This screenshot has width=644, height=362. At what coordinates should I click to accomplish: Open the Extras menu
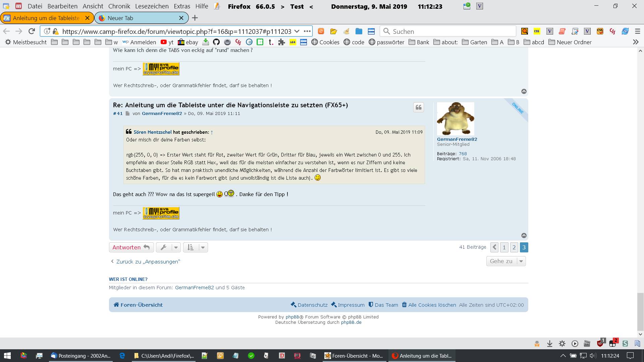click(182, 6)
